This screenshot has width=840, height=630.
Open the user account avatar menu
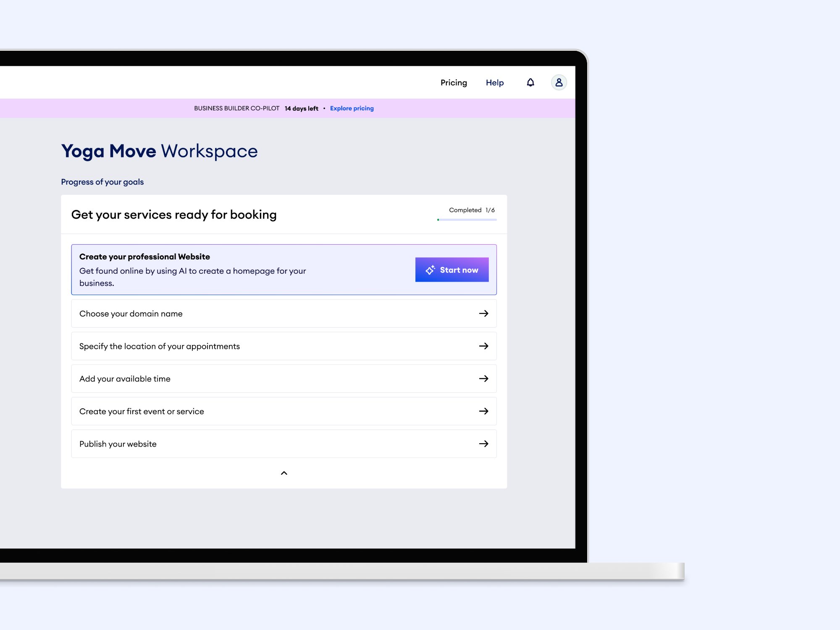pos(559,83)
